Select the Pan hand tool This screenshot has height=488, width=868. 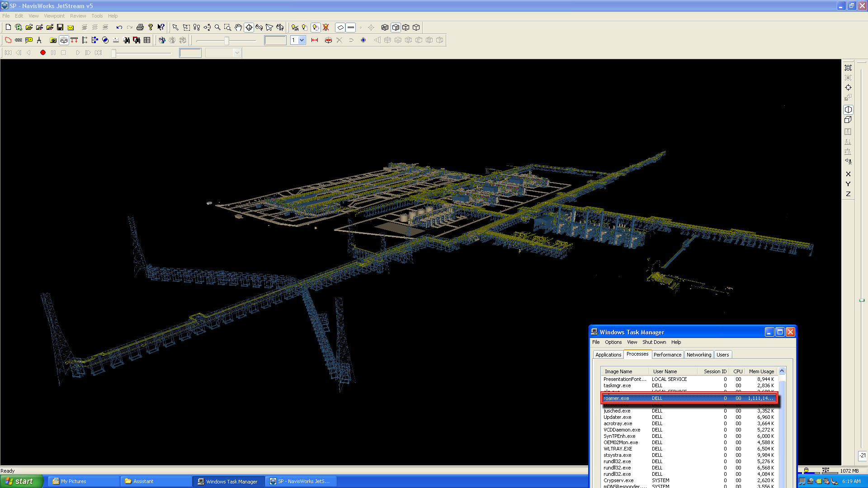238,28
